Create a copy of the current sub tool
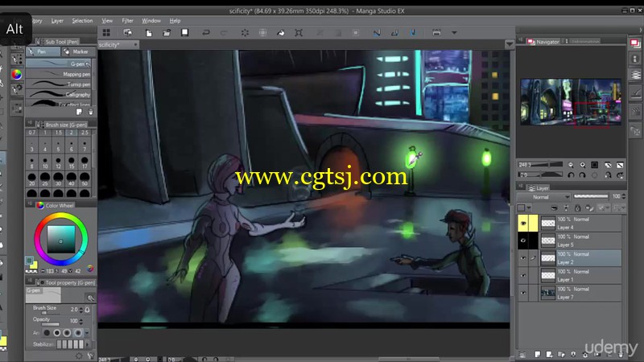Image resolution: width=644 pixels, height=362 pixels. 79,112
